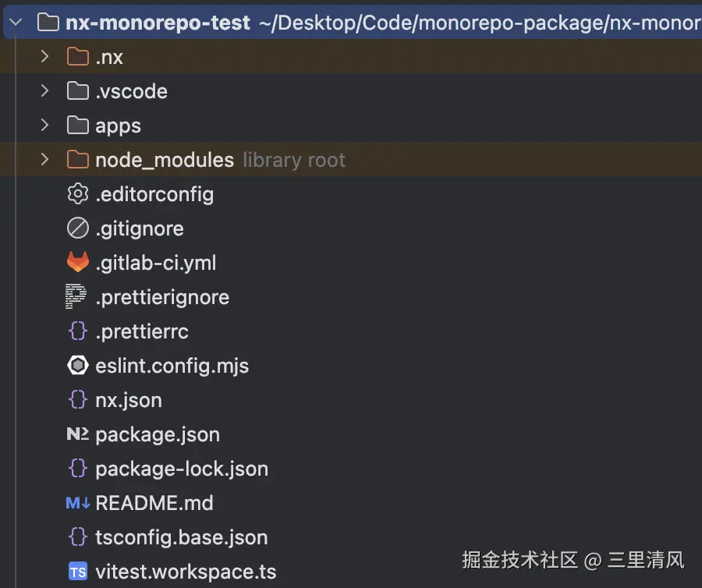The image size is (702, 588).
Task: Expand the .vscode folder arrow
Action: point(44,90)
